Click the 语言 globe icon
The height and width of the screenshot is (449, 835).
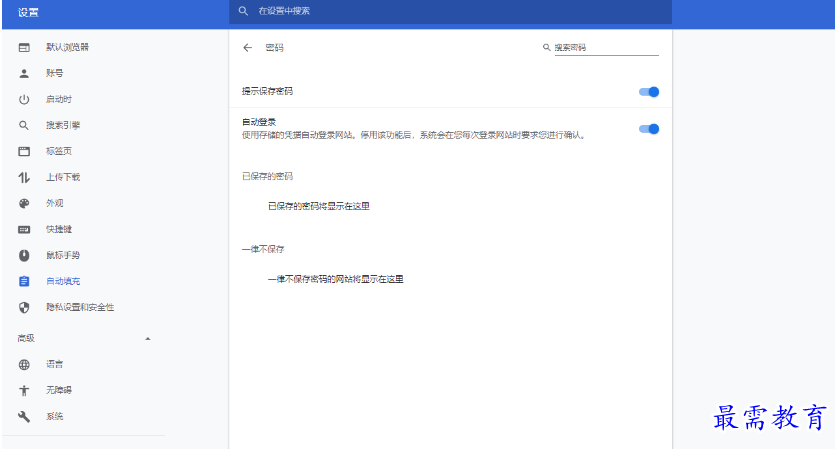pos(24,365)
